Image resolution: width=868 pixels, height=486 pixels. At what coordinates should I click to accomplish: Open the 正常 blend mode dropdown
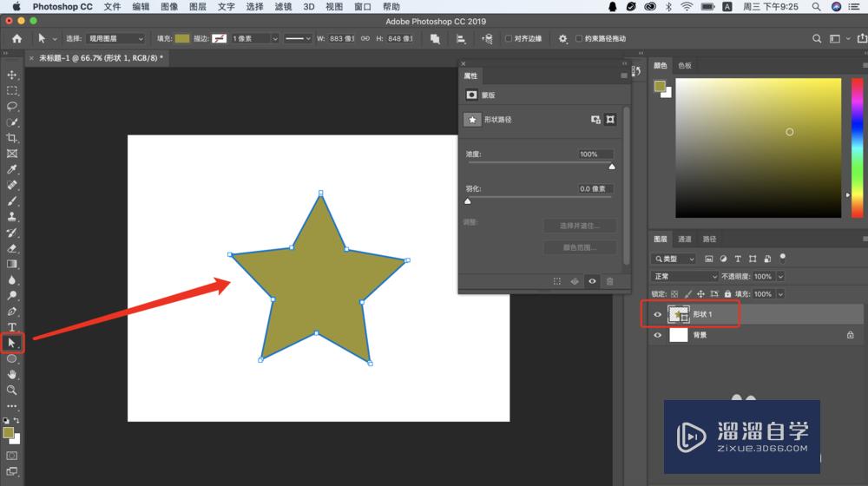686,276
